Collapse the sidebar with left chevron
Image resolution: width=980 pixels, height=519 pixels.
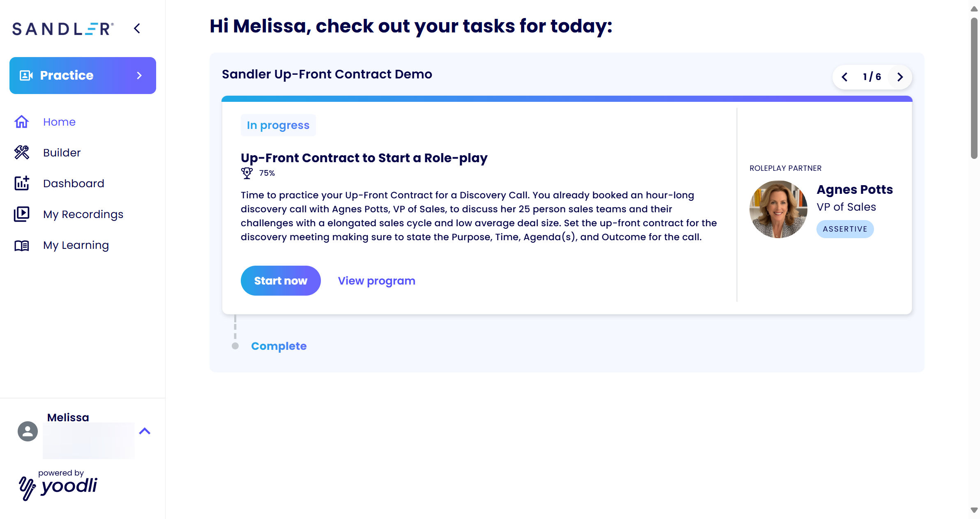[x=137, y=28]
